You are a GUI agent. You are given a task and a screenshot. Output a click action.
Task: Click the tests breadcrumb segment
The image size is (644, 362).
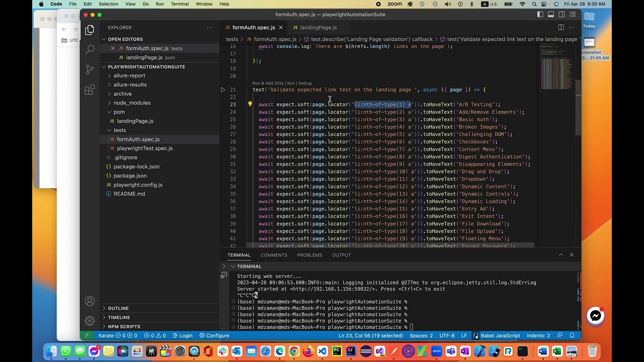232,39
